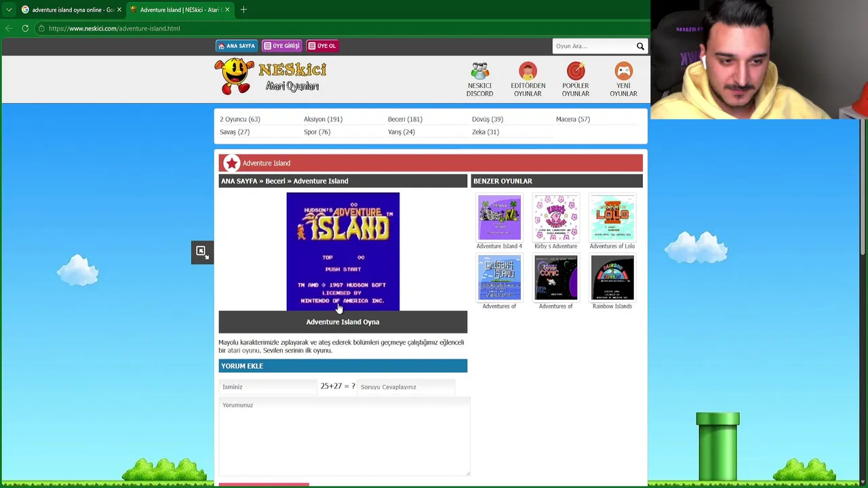Open the Aksiyon (191) category

point(323,119)
